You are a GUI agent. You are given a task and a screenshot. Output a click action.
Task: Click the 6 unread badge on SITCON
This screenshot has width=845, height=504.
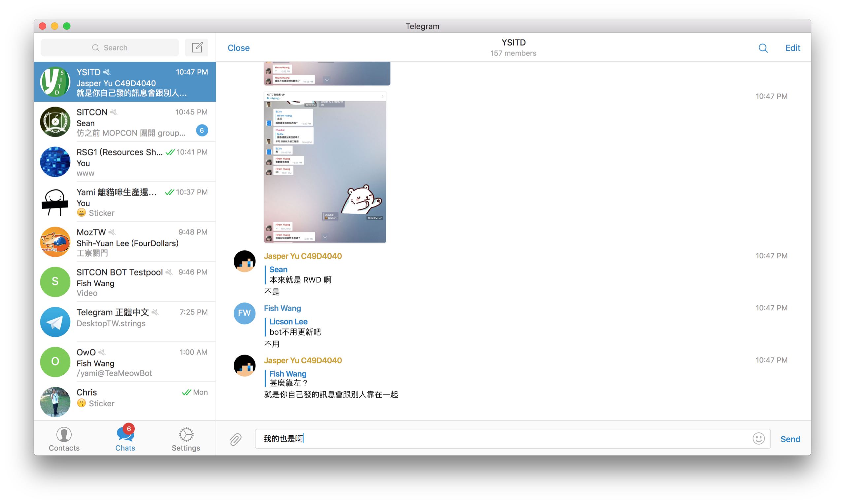pyautogui.click(x=202, y=130)
